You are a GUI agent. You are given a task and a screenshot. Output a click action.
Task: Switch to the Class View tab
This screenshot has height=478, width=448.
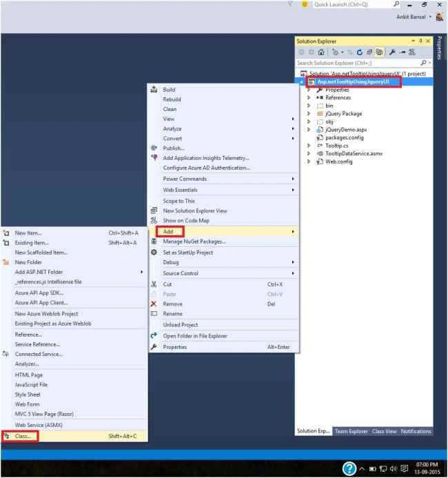385,431
